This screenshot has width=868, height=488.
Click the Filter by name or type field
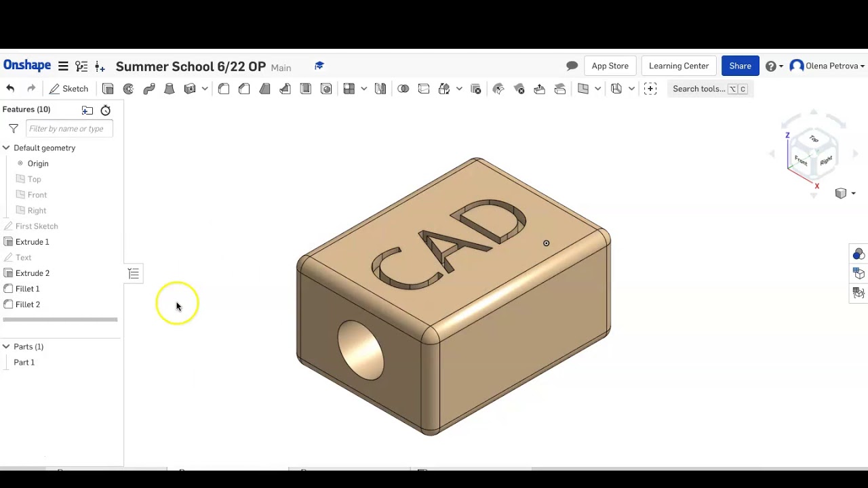pos(69,129)
